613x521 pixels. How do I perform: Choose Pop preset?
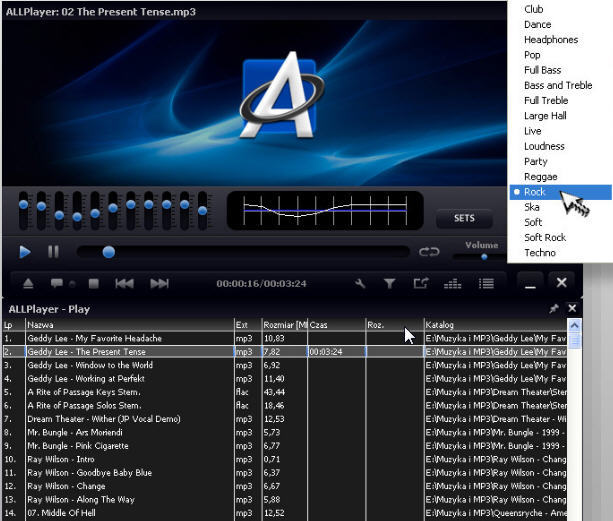tap(532, 55)
